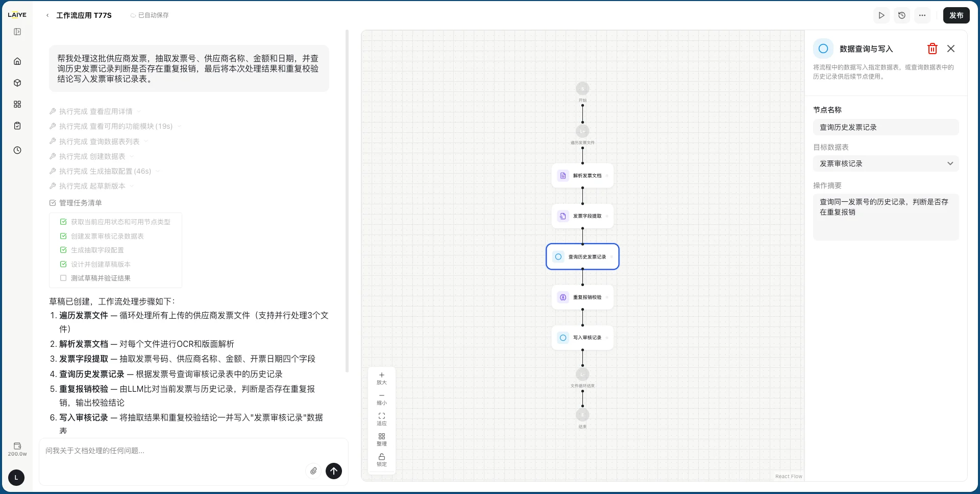The image size is (980, 494).
Task: Open the more options ellipsis menu
Action: pos(922,15)
